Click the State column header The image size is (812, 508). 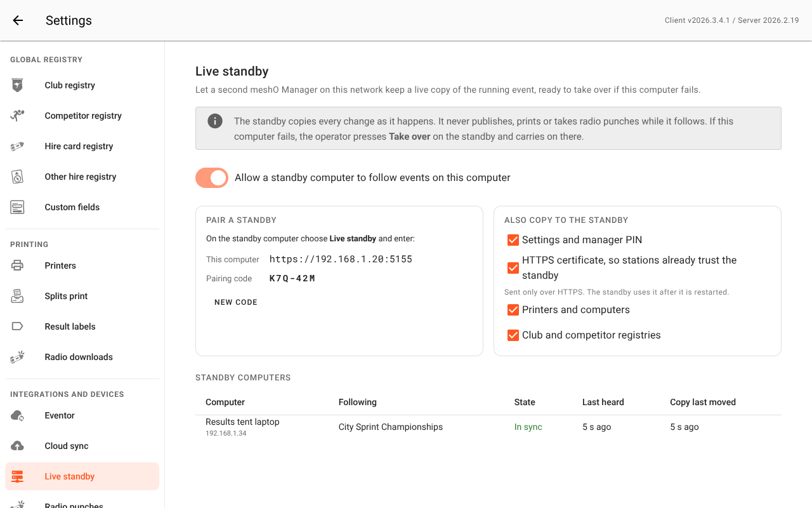525,402
